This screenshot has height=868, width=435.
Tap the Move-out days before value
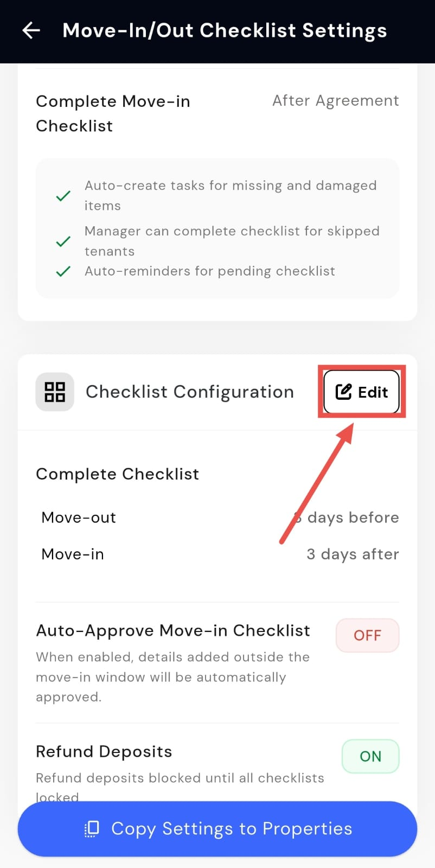(347, 518)
